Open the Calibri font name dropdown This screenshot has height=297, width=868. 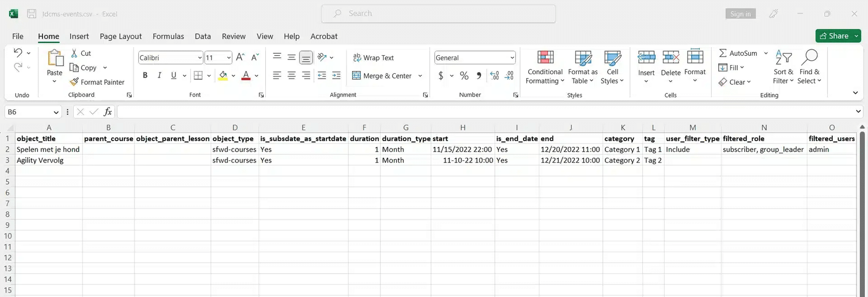tap(200, 57)
